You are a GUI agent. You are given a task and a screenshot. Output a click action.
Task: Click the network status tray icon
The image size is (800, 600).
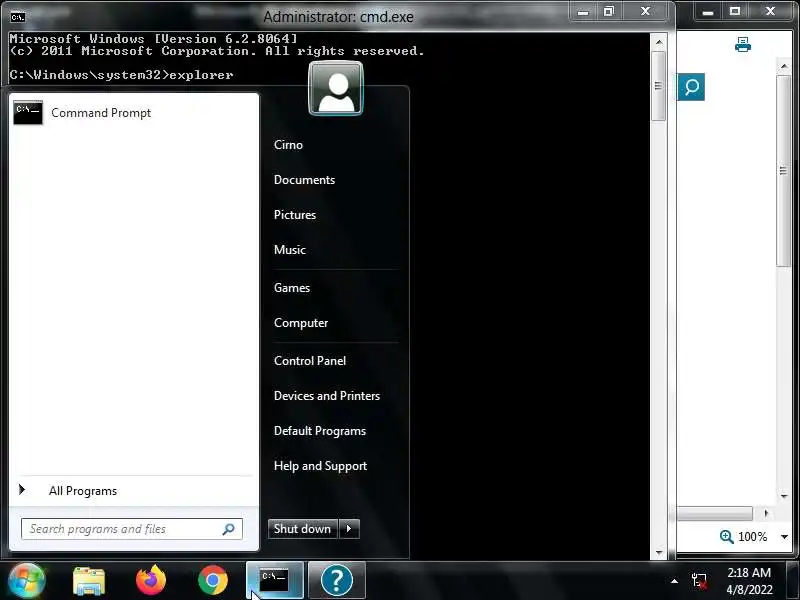[x=699, y=581]
